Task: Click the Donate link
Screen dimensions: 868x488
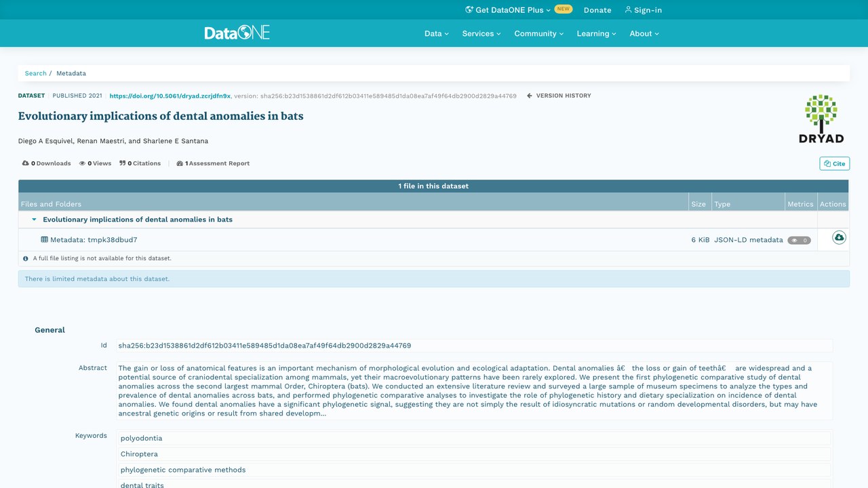Action: coord(597,10)
